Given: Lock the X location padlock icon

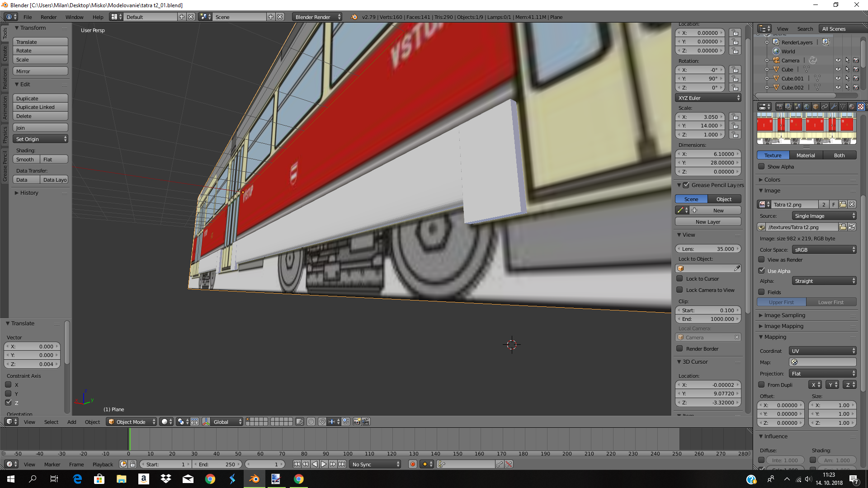Looking at the screenshot, I should 735,33.
